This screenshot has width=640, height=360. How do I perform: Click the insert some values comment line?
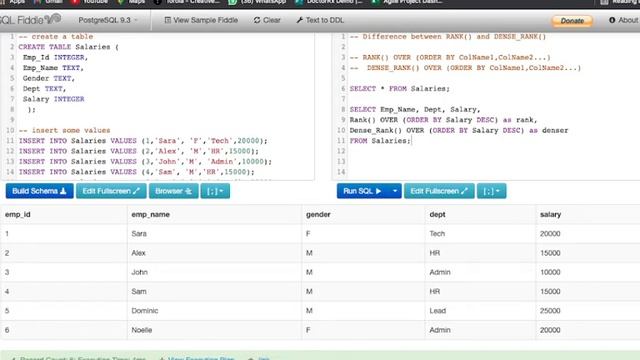[x=64, y=130]
